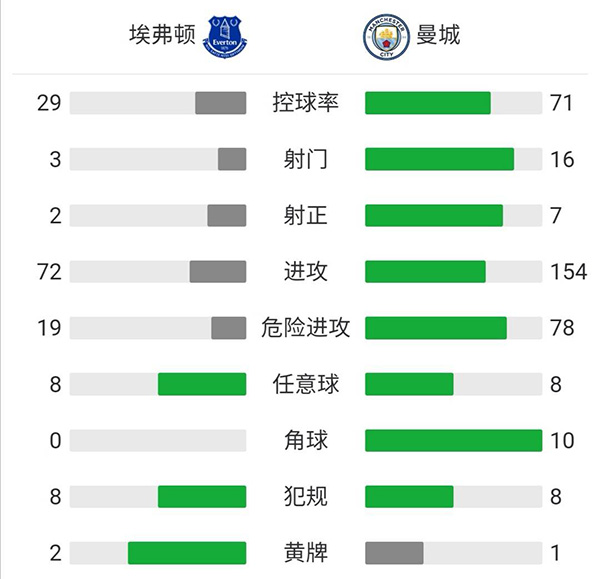Screen dimensions: 600x579
Task: Click the 射门 stat label
Action: pos(306,159)
